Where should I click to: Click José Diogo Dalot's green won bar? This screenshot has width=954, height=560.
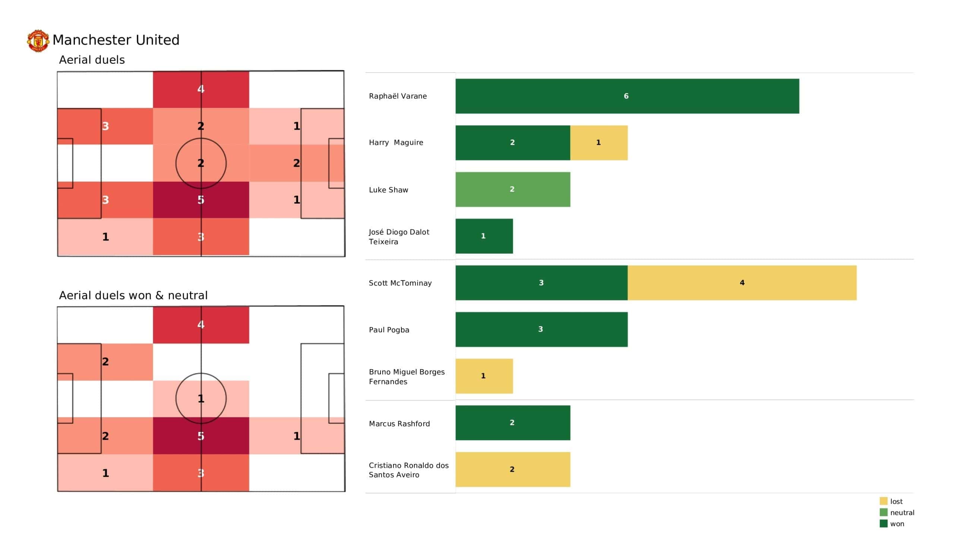click(484, 236)
